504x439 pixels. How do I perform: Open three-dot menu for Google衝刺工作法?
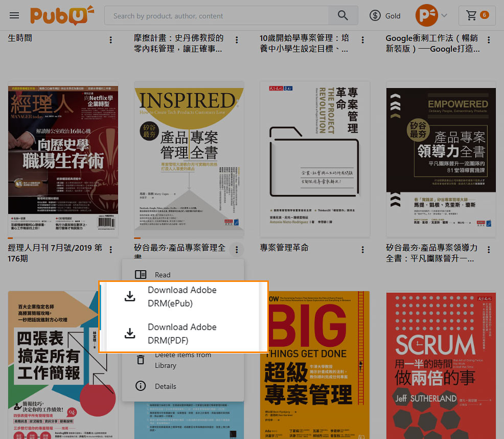[489, 40]
